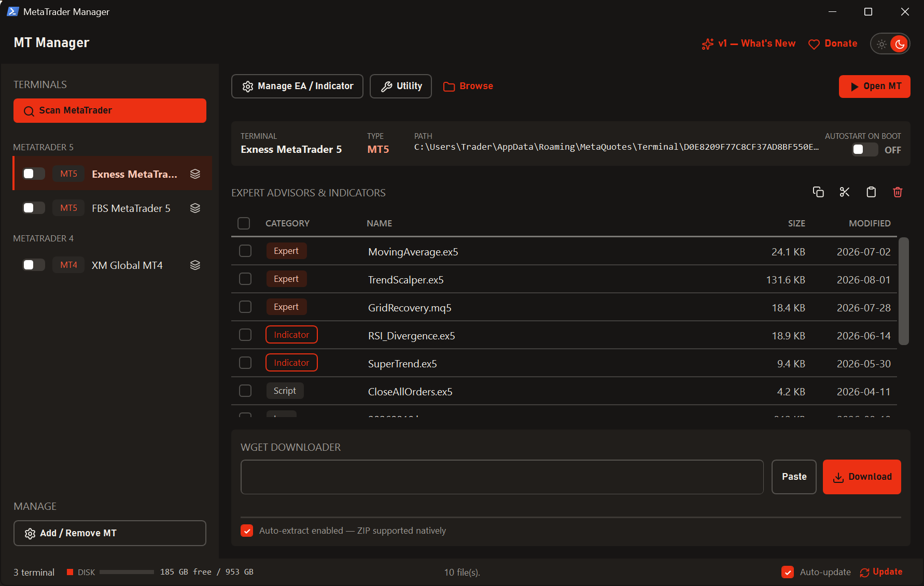Screen dimensions: 924x586
Task: Toggle XM Global MT4 terminal switch
Action: tap(34, 265)
